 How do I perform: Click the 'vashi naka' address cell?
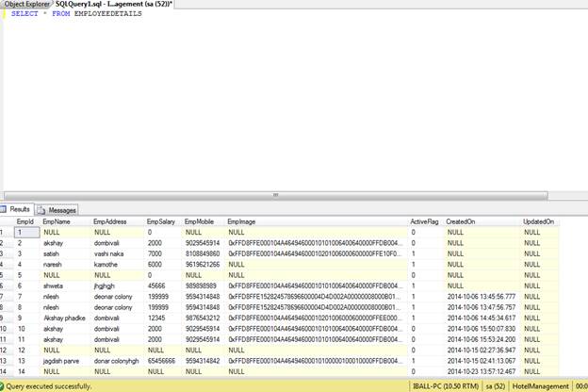click(118, 254)
